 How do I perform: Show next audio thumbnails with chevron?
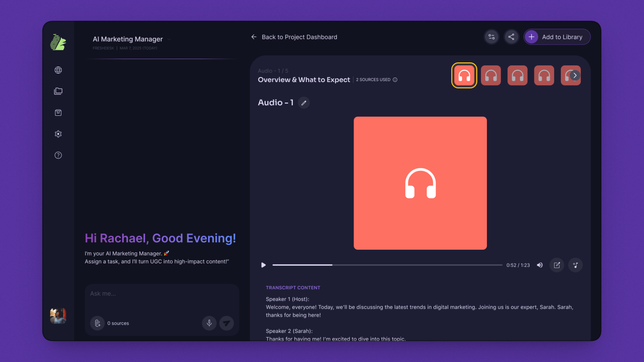click(x=575, y=75)
